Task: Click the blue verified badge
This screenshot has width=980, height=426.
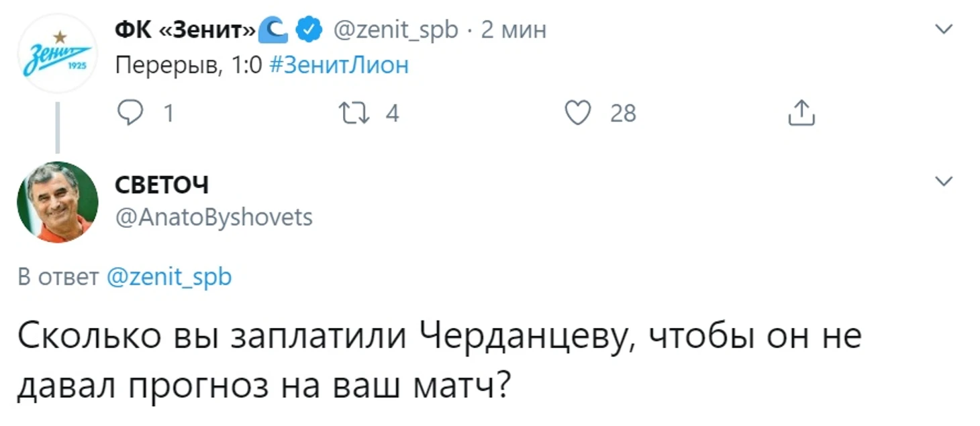Action: pos(309,30)
